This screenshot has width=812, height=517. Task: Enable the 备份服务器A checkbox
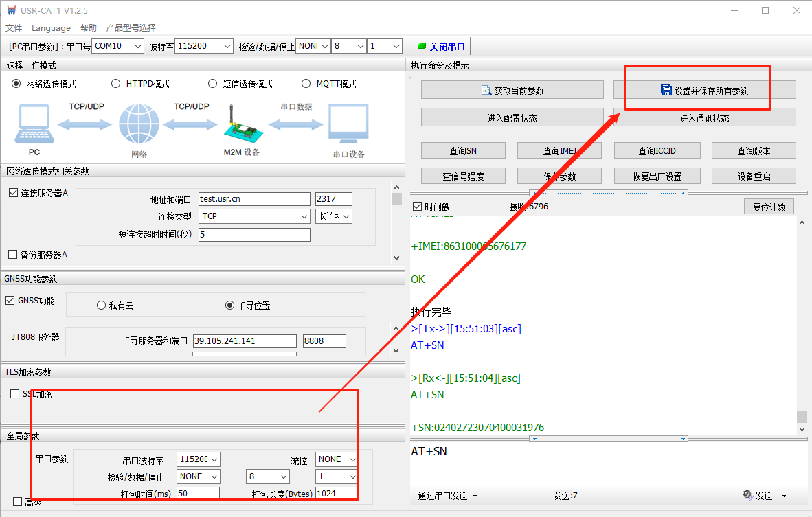pyautogui.click(x=12, y=255)
